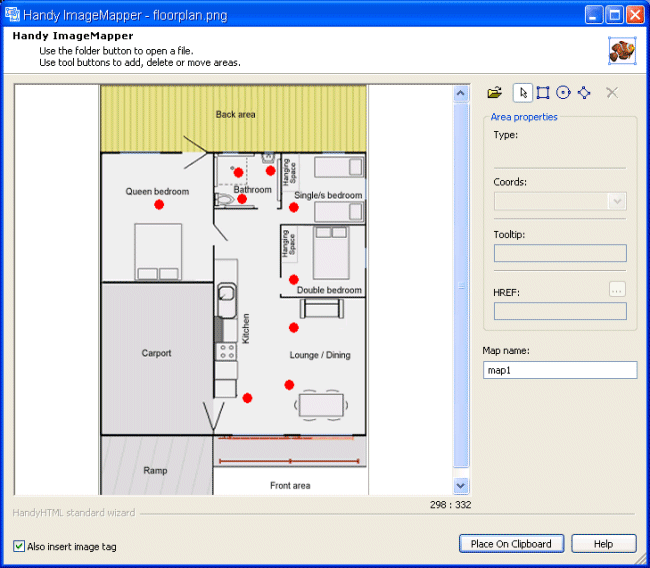The height and width of the screenshot is (568, 650).
Task: Choose the circle area tool
Action: coord(563,92)
